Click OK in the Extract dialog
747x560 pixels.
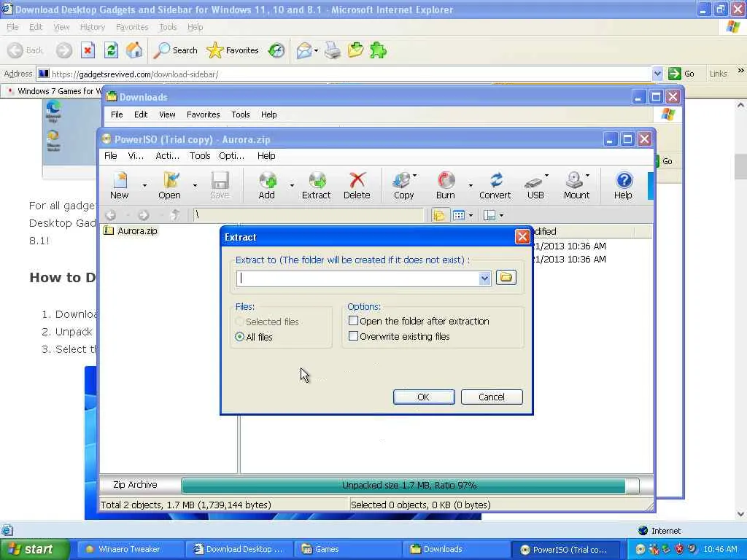point(424,397)
